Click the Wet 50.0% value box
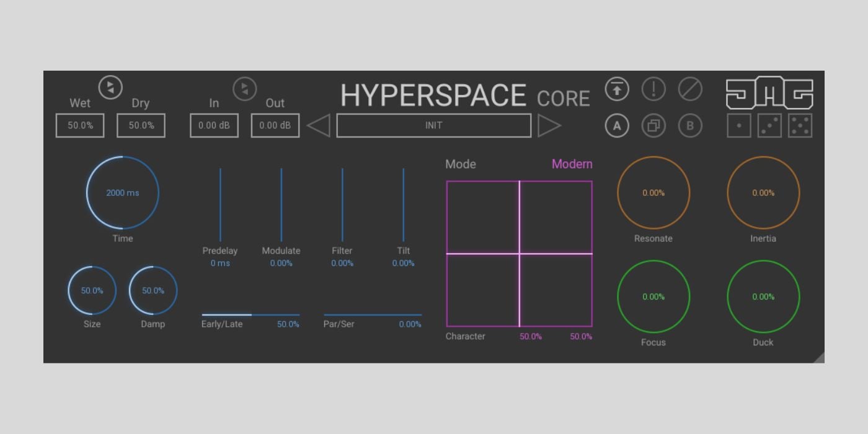Image resolution: width=868 pixels, height=434 pixels. pos(80,125)
